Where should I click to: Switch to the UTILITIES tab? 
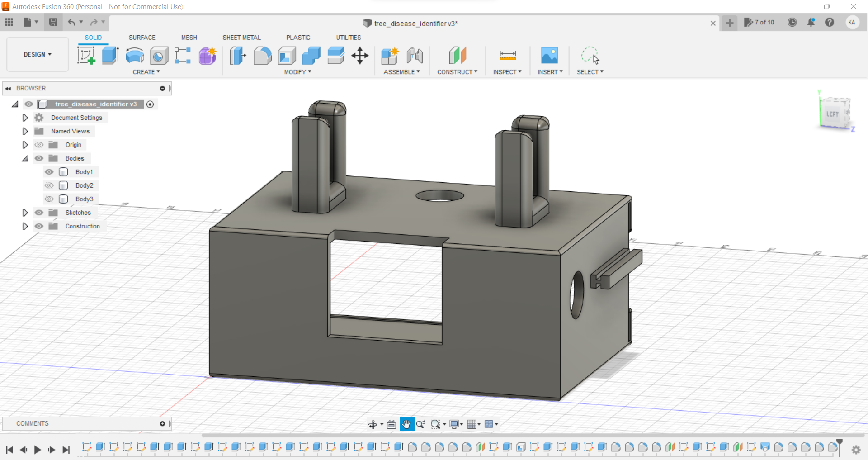349,38
